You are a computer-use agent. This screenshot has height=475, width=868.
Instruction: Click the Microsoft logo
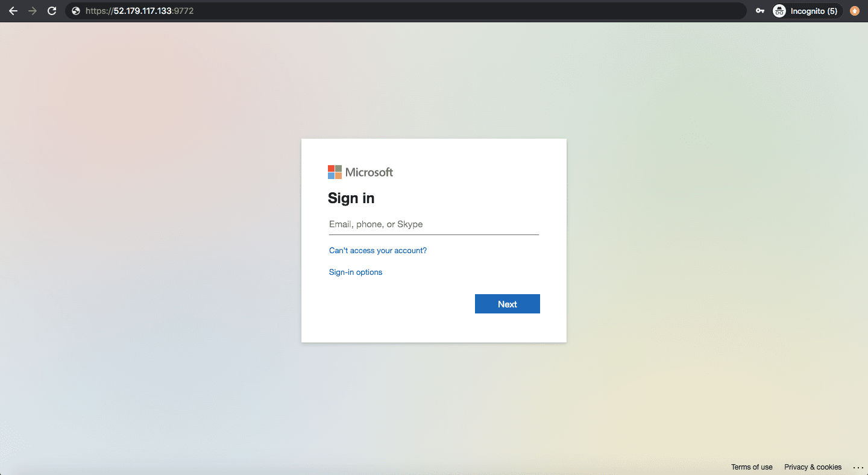point(360,172)
